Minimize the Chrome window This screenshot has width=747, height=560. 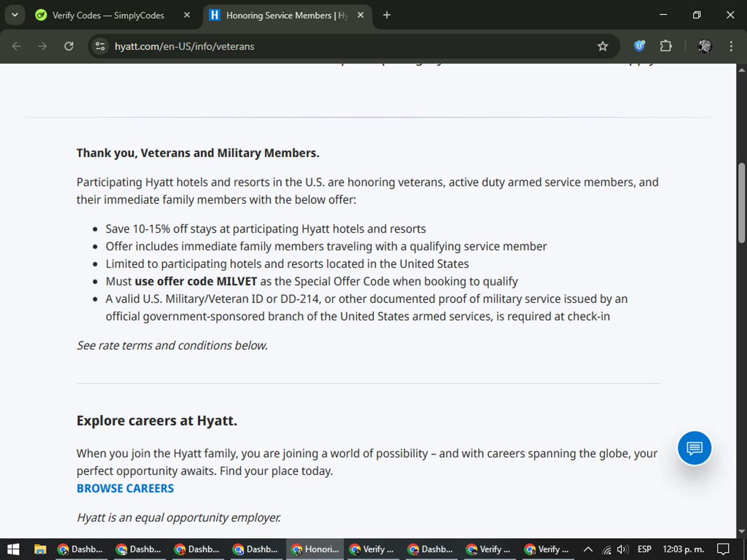[x=663, y=15]
